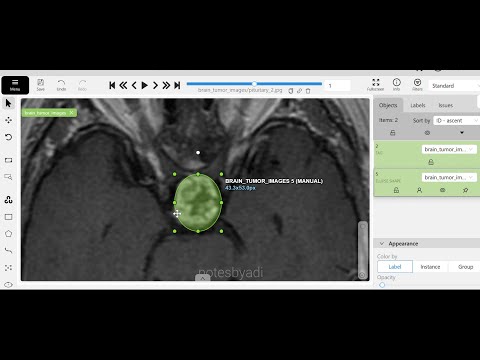
Task: Go to the next frame
Action: coord(155,85)
